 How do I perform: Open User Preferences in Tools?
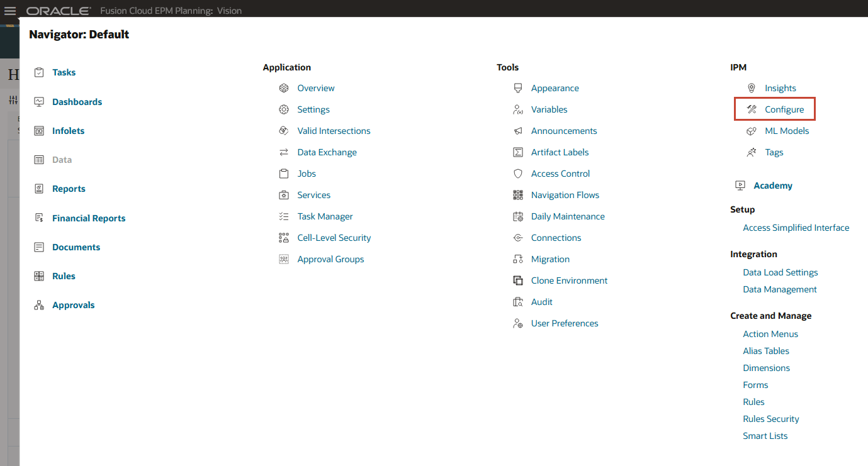point(564,323)
